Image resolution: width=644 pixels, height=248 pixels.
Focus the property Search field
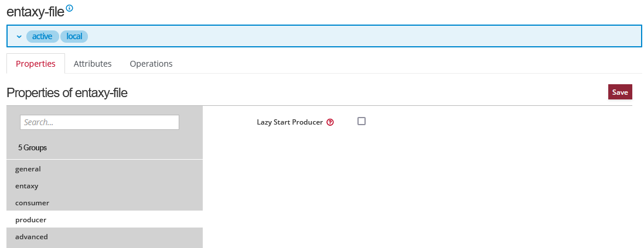(100, 122)
